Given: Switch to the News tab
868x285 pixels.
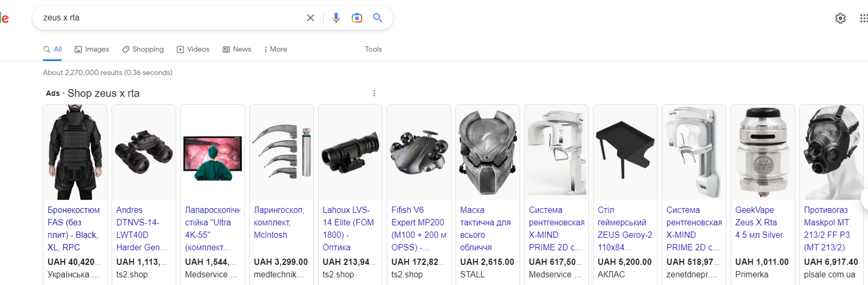Looking at the screenshot, I should coord(237,49).
